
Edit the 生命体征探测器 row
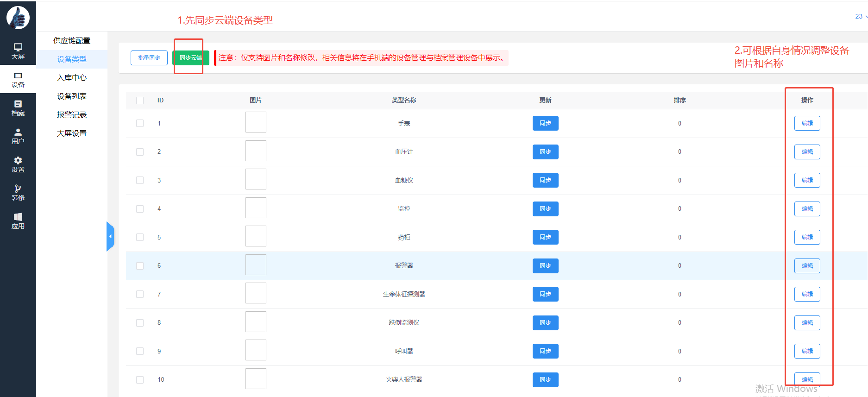pyautogui.click(x=807, y=294)
